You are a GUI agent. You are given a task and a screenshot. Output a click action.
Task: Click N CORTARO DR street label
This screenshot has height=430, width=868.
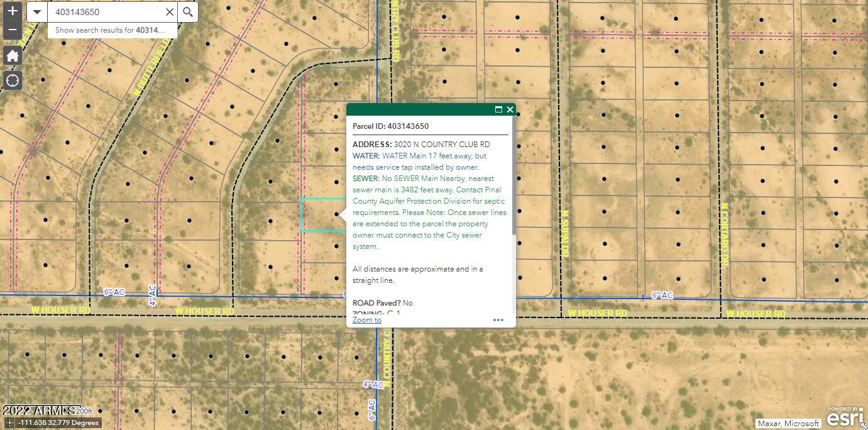(724, 234)
